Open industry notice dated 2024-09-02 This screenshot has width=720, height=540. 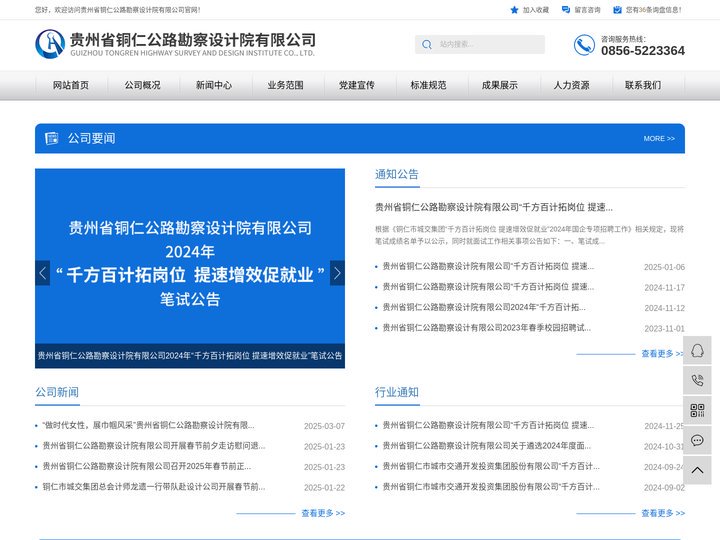point(491,487)
